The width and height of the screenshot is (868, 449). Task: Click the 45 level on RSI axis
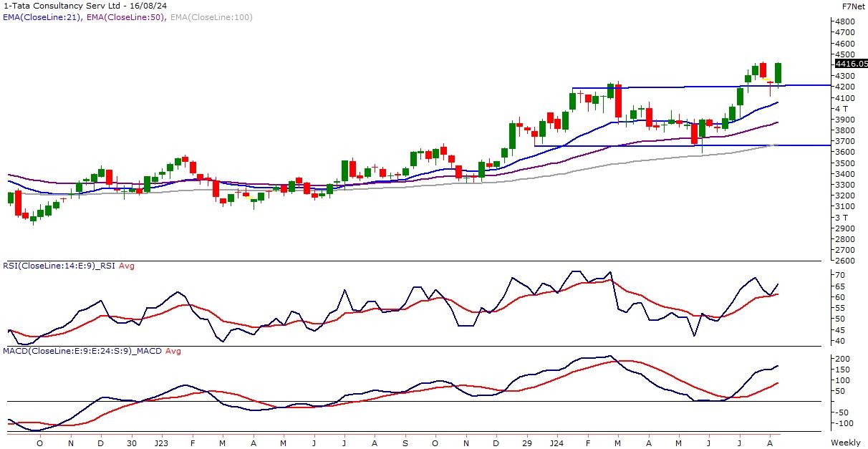(x=840, y=330)
